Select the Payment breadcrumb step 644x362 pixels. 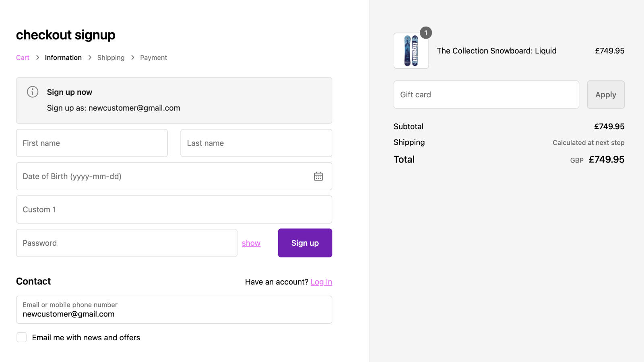tap(153, 58)
